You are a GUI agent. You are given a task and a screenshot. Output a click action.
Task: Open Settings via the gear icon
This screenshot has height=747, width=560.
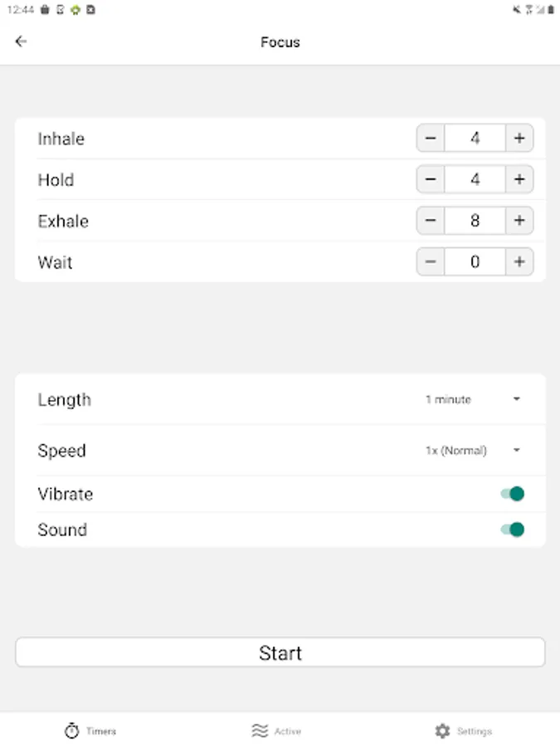point(443,730)
